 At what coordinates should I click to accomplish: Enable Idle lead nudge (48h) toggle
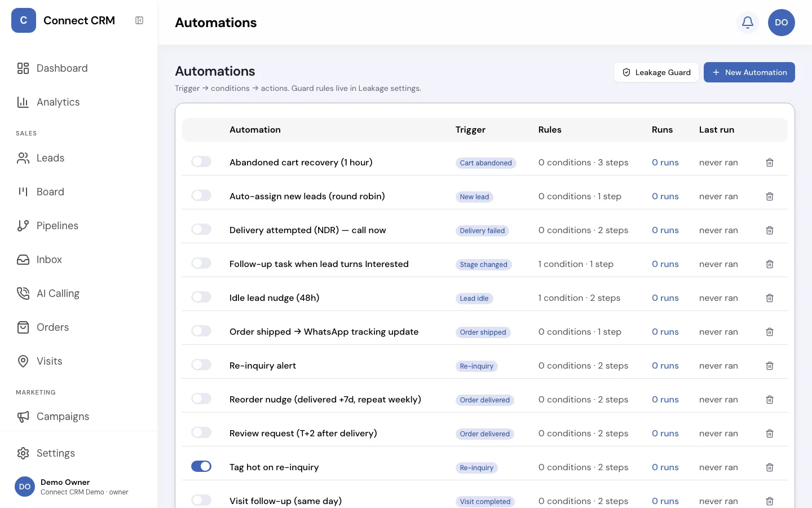point(201,297)
